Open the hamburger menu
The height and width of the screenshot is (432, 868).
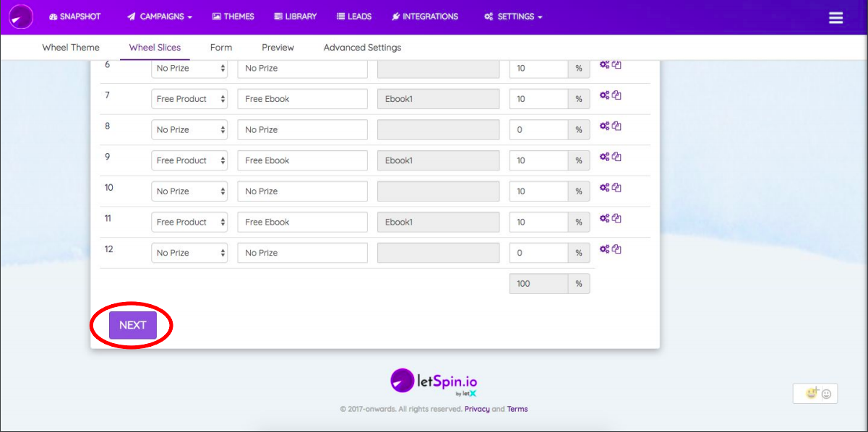836,18
